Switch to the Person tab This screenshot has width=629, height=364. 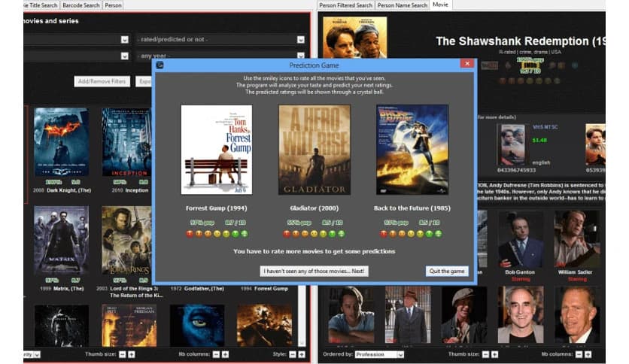pos(113,5)
